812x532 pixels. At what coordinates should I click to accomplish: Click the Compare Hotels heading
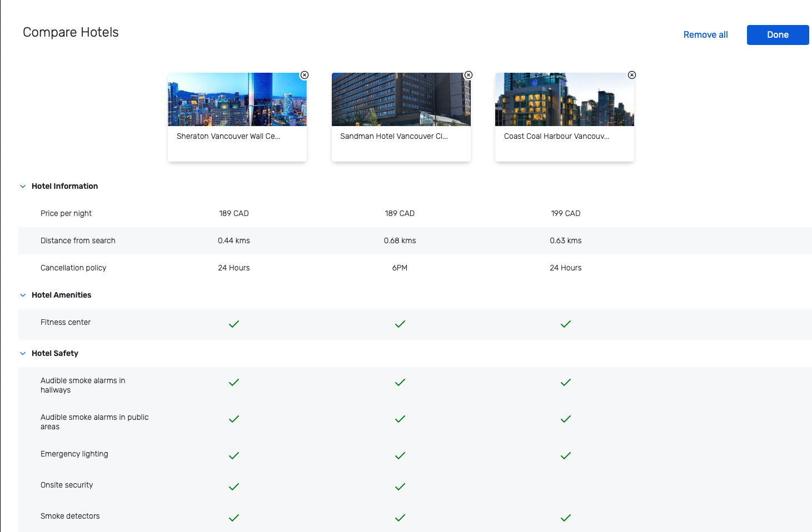[x=70, y=32]
